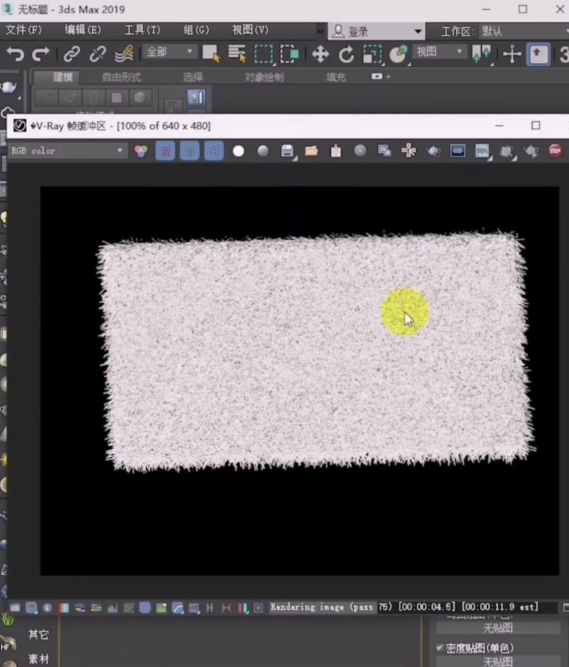Click Switch to RGB channel color circles icon
569x667 pixels.
point(141,151)
